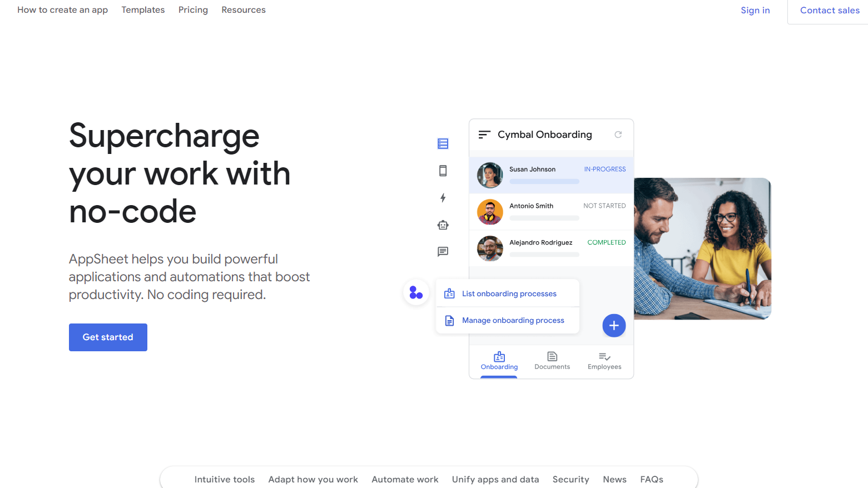This screenshot has height=488, width=868.
Task: Click Susan Johnson's progress bar
Action: (x=544, y=182)
